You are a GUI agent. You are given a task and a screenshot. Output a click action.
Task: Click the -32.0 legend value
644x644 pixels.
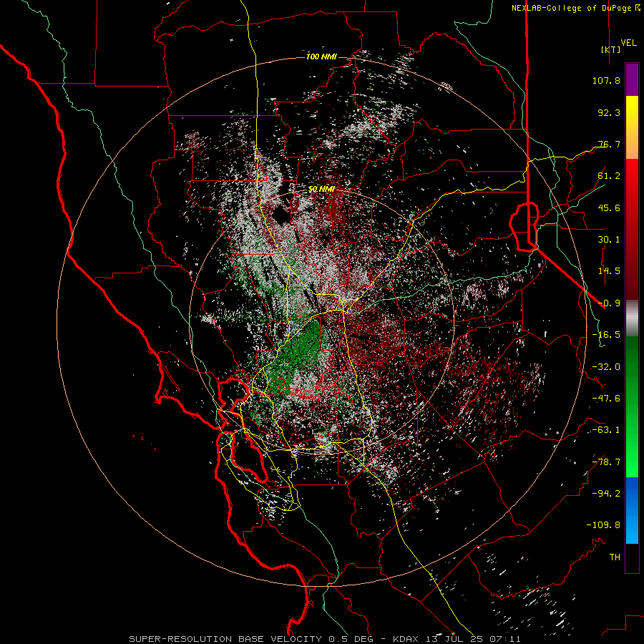pos(606,367)
